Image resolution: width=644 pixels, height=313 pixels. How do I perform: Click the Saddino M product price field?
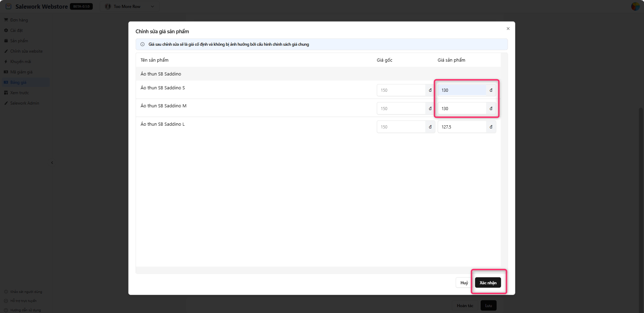(462, 109)
